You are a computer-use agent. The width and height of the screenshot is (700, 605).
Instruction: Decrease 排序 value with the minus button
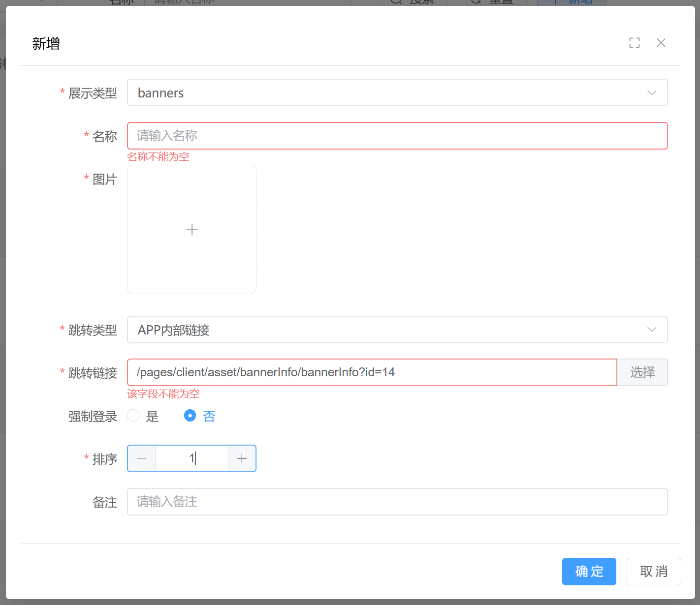click(142, 458)
